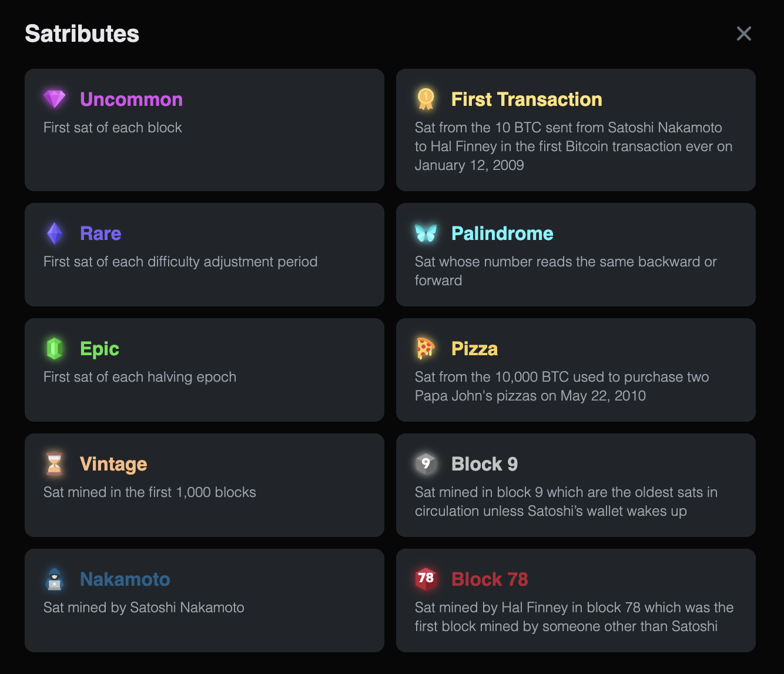
Task: Click the Palindrome heading text
Action: (502, 233)
